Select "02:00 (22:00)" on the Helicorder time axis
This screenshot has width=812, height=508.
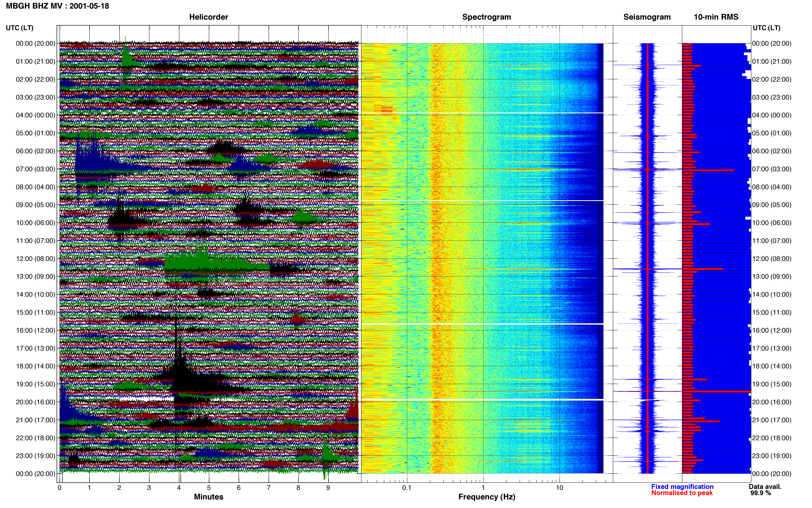(x=36, y=79)
